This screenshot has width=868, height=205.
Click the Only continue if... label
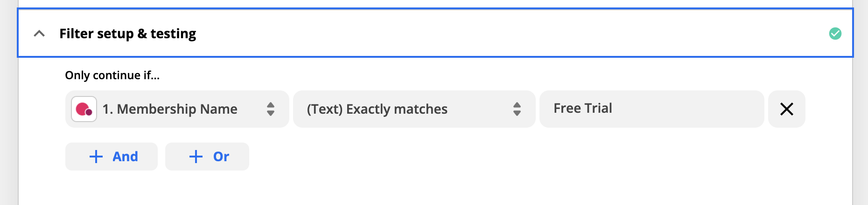(112, 75)
